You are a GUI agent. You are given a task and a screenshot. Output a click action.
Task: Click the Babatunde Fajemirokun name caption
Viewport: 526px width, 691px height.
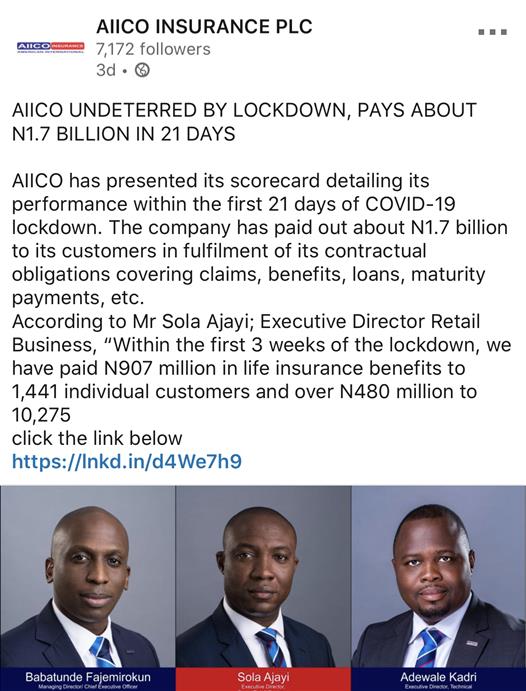88,676
